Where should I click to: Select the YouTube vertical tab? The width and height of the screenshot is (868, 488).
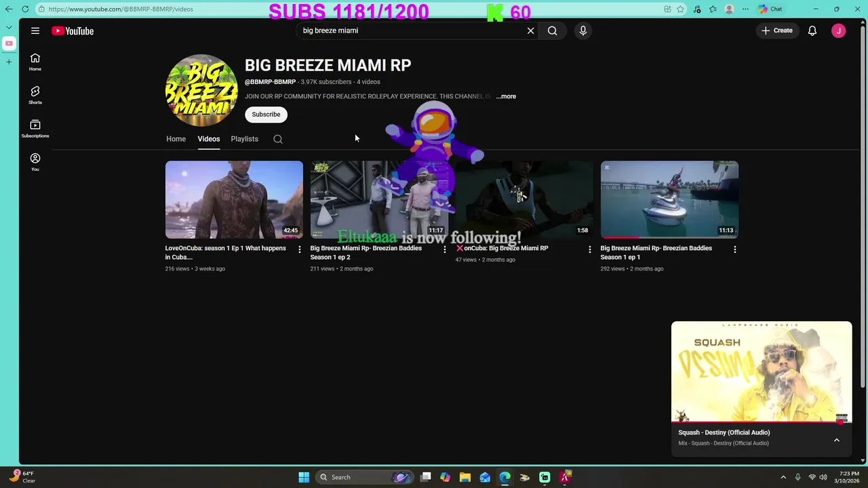[x=9, y=43]
